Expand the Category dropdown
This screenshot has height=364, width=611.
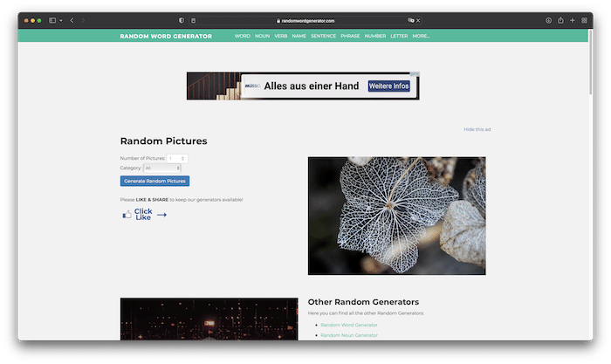click(162, 168)
